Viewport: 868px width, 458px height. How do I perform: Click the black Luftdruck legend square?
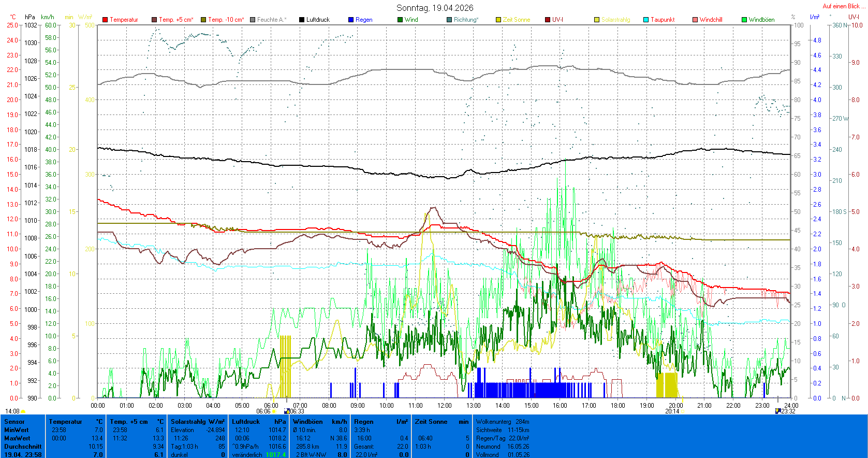pos(302,20)
